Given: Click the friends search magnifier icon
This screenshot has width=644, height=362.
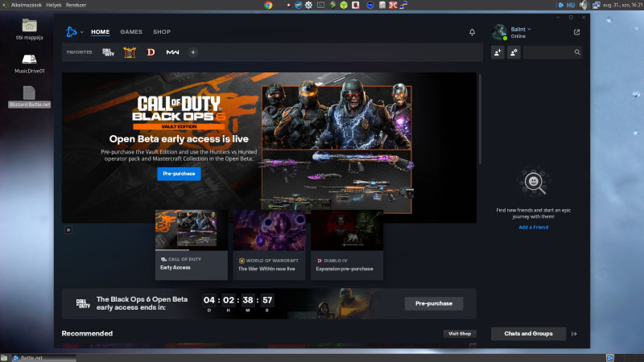Looking at the screenshot, I should [x=577, y=52].
